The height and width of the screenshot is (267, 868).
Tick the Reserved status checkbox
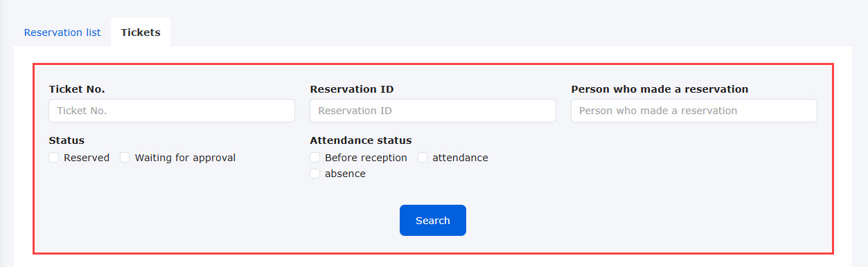pyautogui.click(x=54, y=158)
